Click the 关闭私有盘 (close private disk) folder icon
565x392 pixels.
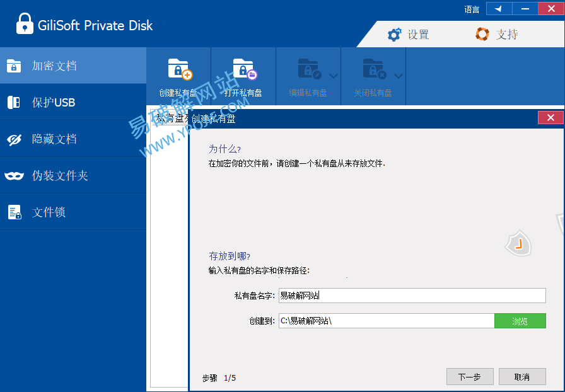(374, 69)
